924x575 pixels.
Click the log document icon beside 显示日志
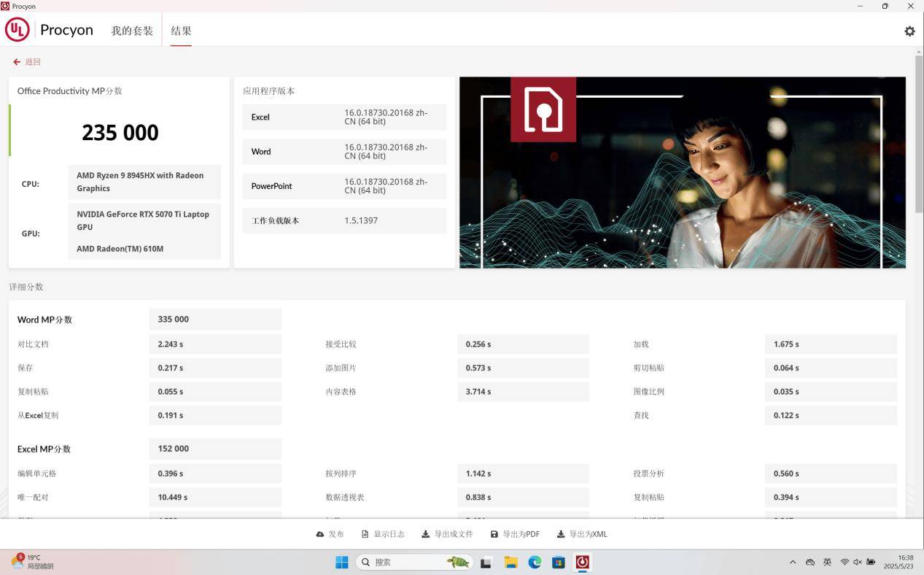365,533
